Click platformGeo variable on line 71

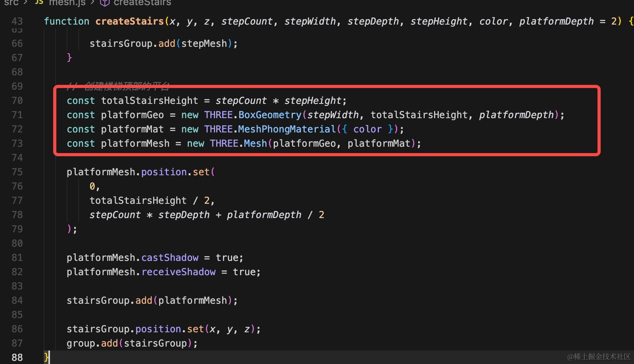(x=133, y=115)
